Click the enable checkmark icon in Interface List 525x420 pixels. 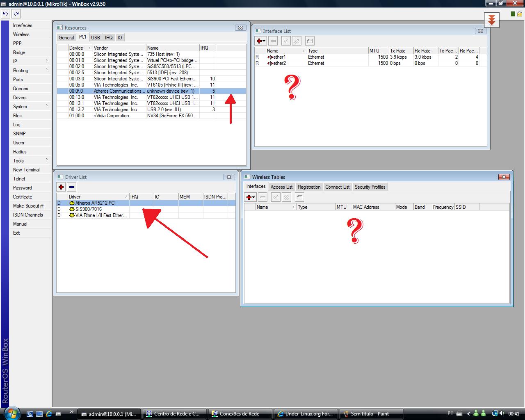[286, 41]
